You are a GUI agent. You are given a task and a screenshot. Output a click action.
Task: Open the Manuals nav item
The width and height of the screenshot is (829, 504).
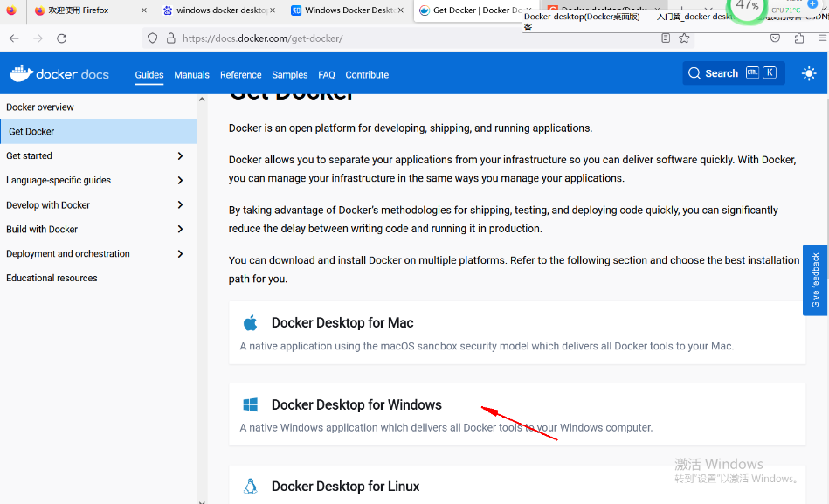coord(192,74)
